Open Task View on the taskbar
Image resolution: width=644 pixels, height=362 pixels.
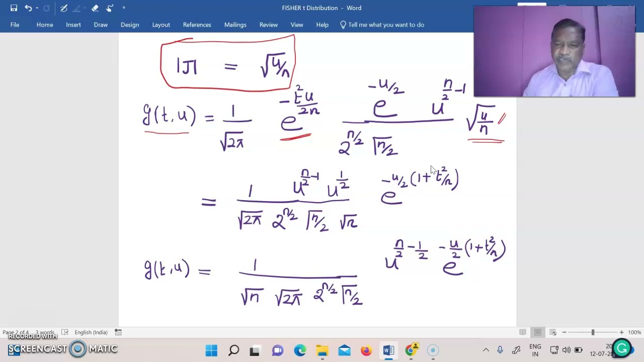point(255,350)
